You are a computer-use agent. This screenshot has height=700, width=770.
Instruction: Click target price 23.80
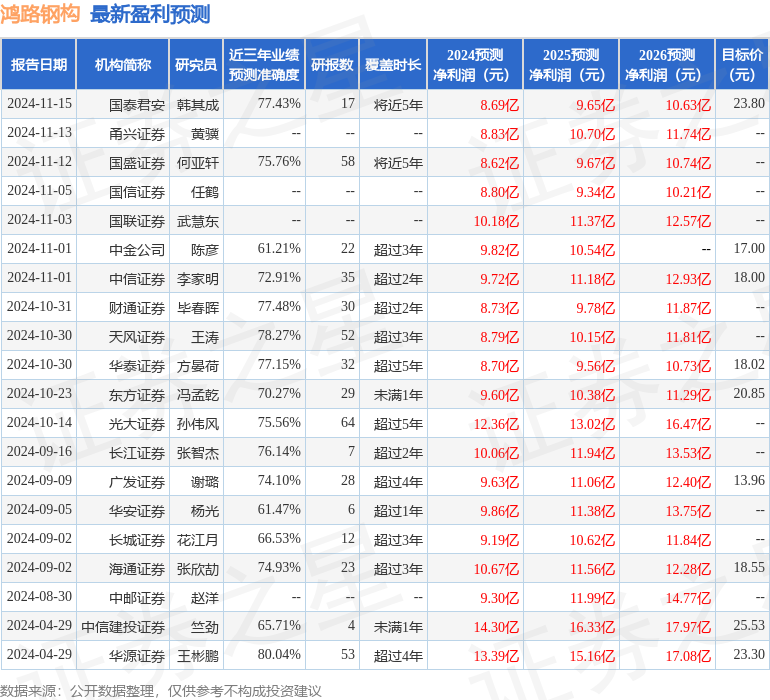(x=749, y=103)
